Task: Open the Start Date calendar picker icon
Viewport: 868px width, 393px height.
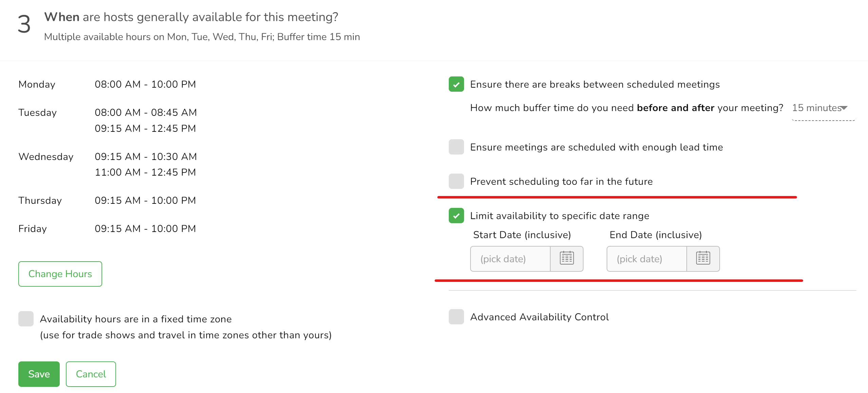Action: point(567,258)
